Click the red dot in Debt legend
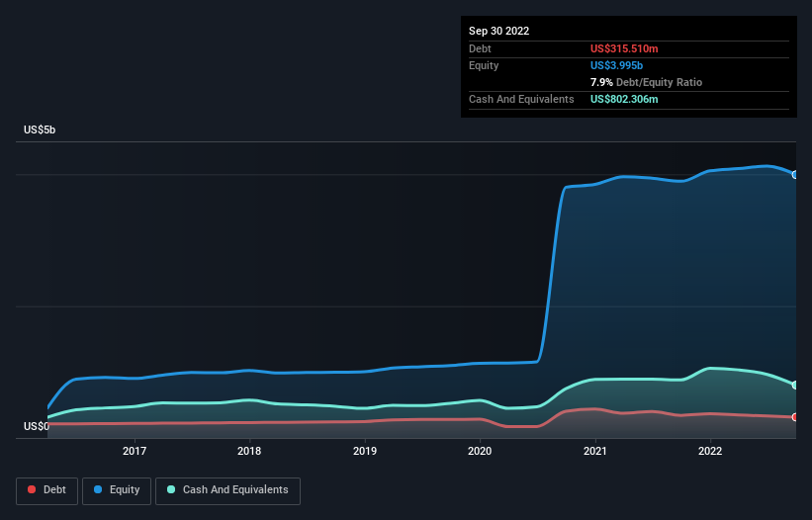 coord(32,489)
